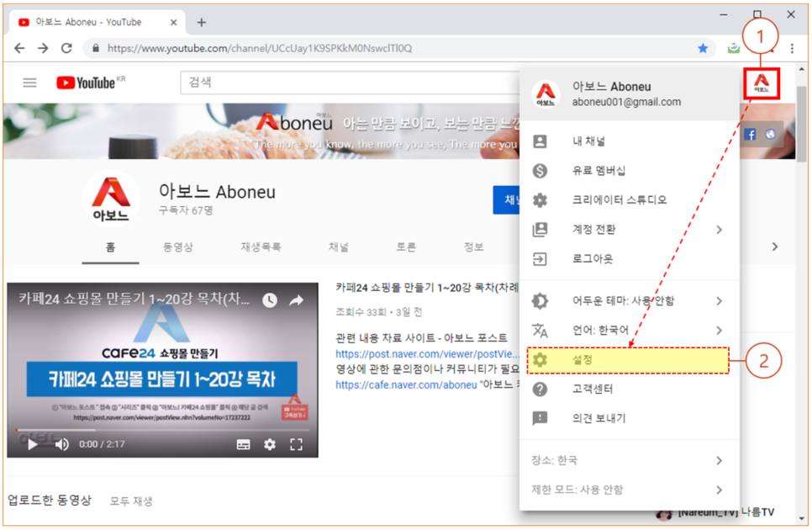This screenshot has height=530, width=812.
Task: Click the 카페24 쇼핑몰 만들기 video title
Action: pos(427,288)
